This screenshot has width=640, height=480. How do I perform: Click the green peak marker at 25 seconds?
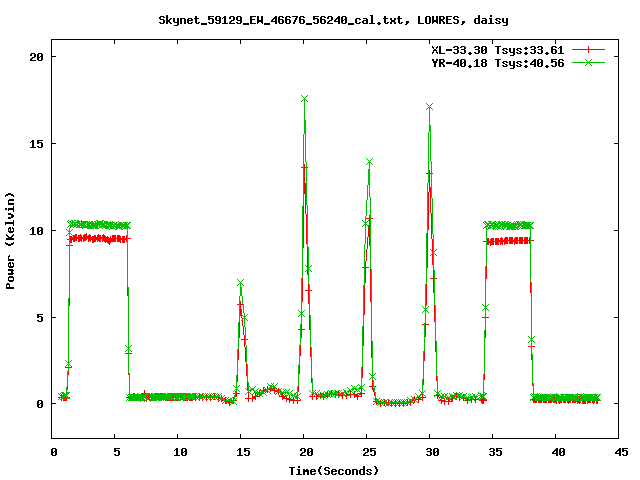click(x=369, y=162)
